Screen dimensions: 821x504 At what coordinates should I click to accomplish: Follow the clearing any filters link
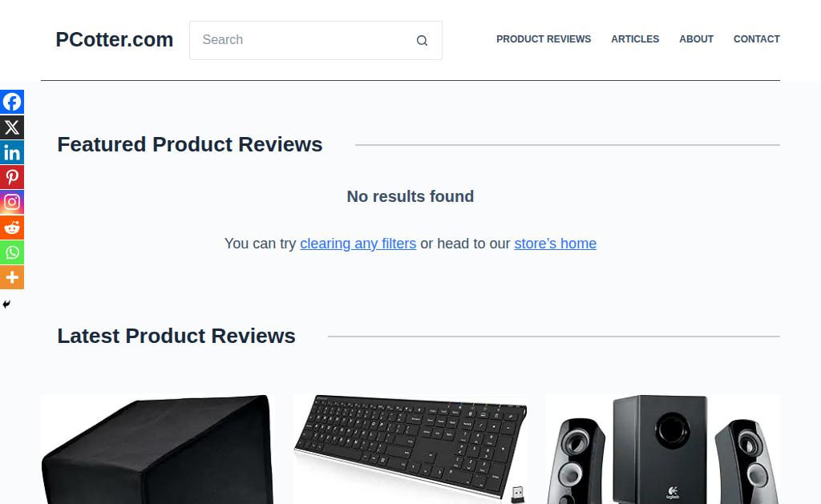(358, 244)
